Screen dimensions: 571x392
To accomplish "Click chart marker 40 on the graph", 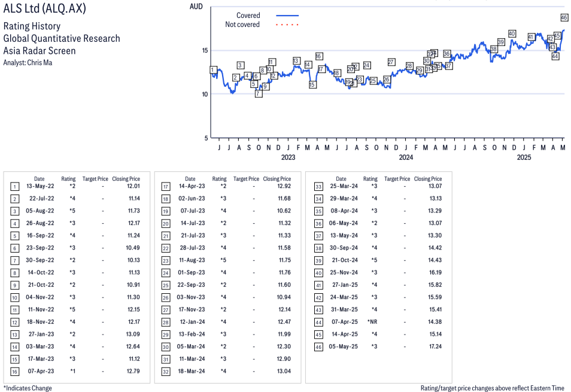I will point(512,34).
